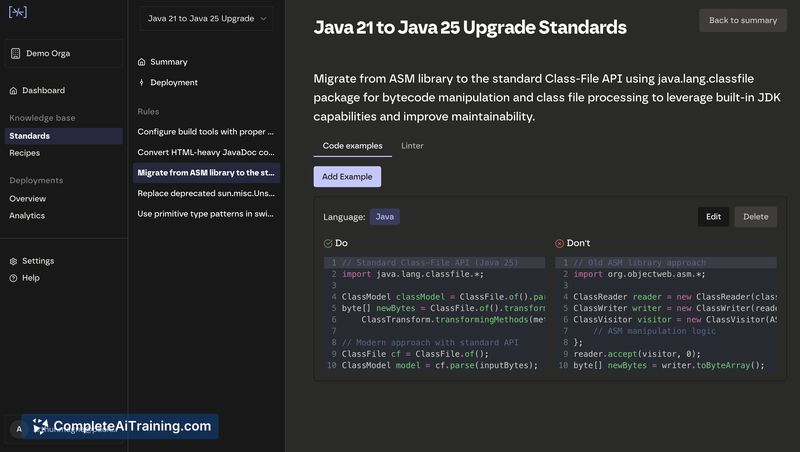Open Analytics page
Image resolution: width=800 pixels, height=452 pixels.
tap(63, 215)
